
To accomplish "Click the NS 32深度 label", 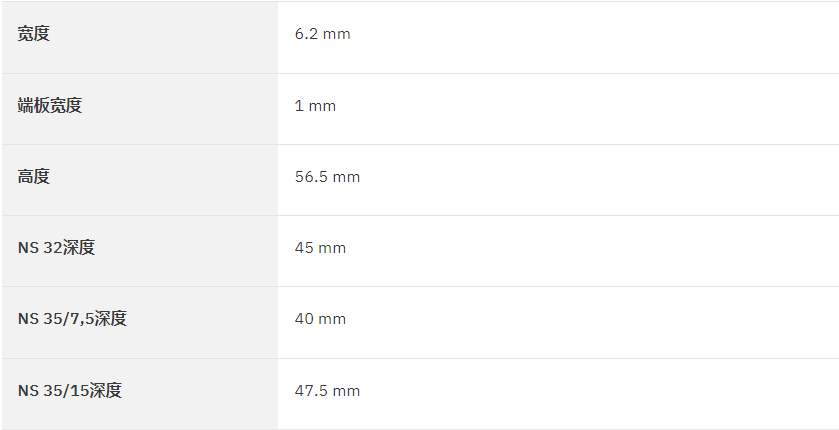I will pyautogui.click(x=56, y=248).
